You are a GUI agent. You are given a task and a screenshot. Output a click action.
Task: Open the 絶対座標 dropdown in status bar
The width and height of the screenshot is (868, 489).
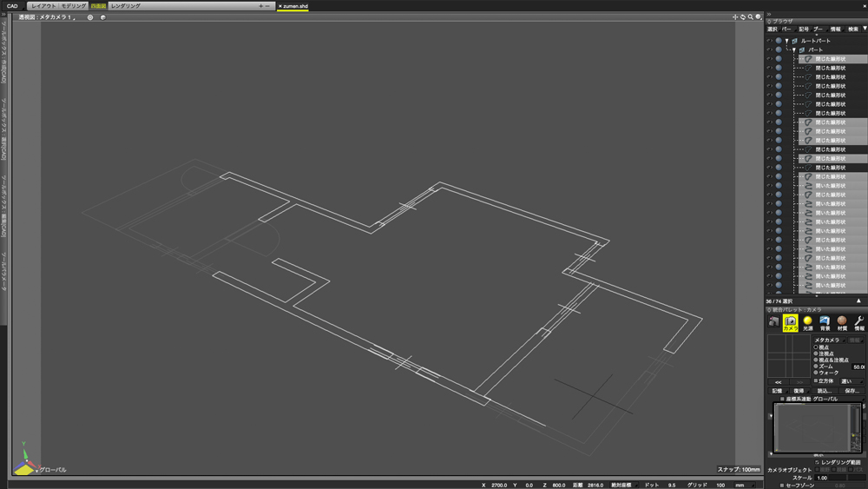[623, 486]
